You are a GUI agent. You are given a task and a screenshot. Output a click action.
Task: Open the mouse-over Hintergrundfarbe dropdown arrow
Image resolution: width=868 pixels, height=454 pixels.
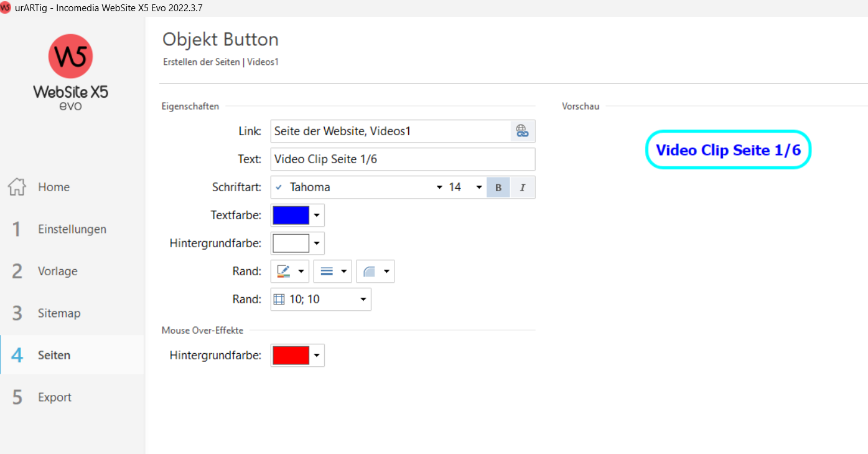click(x=317, y=356)
